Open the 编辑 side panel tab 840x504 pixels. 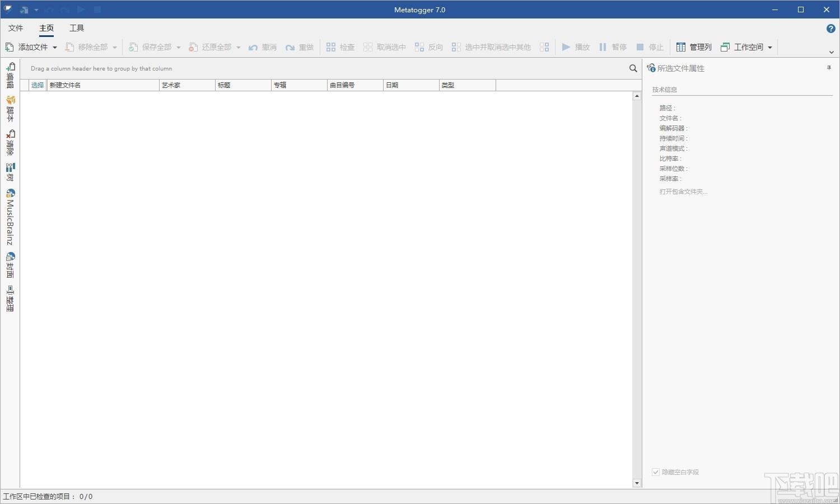[10, 76]
